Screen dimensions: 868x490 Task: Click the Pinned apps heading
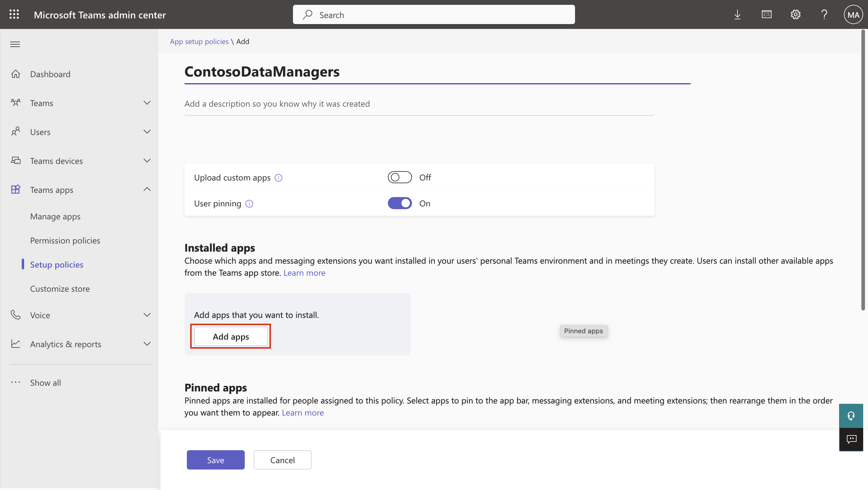[216, 388]
